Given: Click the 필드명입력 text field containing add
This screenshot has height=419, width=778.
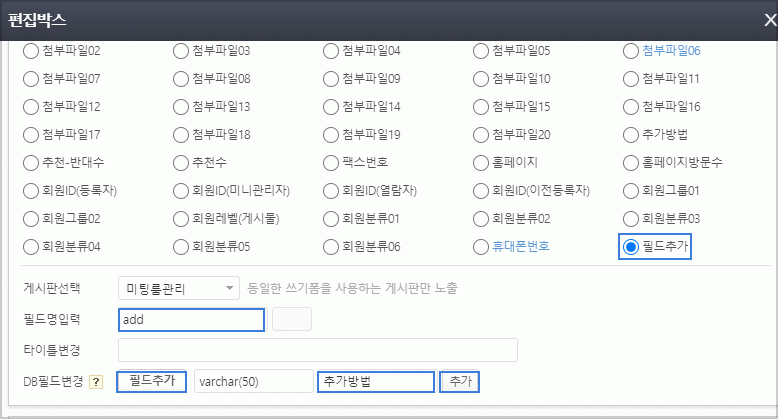Looking at the screenshot, I should tap(191, 320).
